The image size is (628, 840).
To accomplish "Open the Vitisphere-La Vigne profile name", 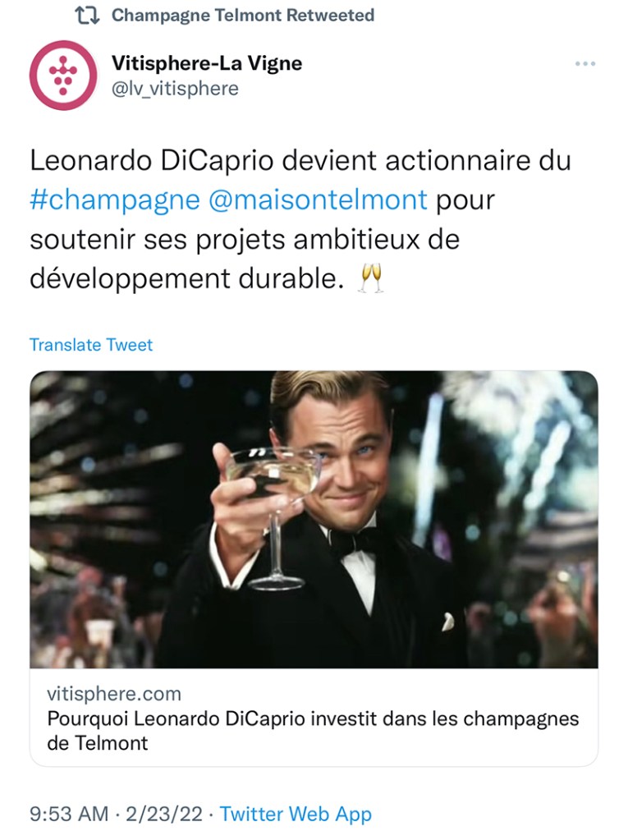I will coord(207,63).
